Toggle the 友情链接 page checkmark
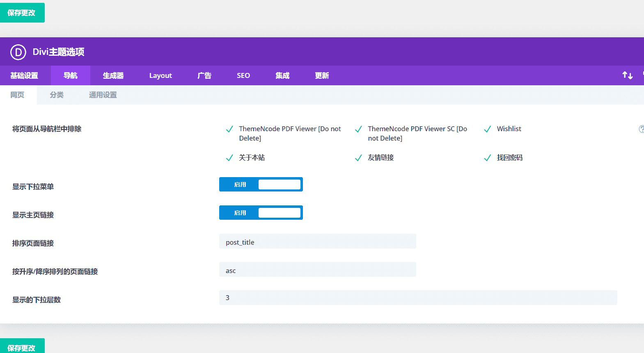644x353 pixels. pyautogui.click(x=358, y=158)
